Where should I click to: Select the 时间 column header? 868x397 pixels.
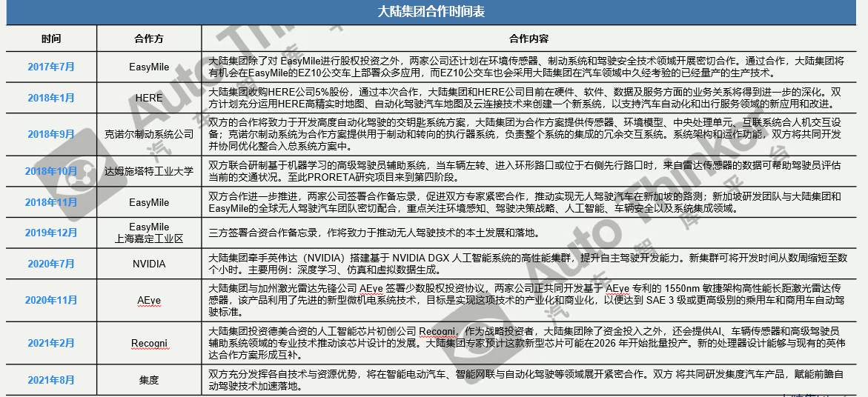coord(51,39)
